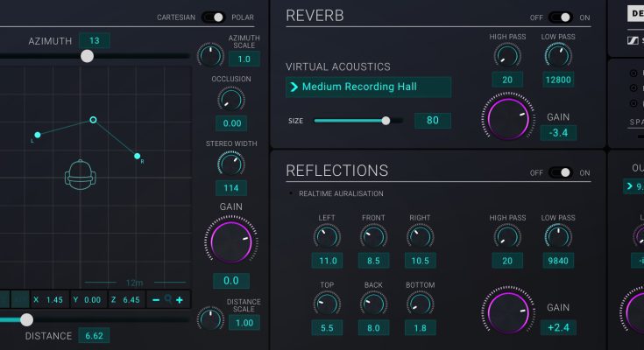This screenshot has height=350, width=644.
Task: Toggle the Cartesian/Polar switch
Action: tap(214, 17)
